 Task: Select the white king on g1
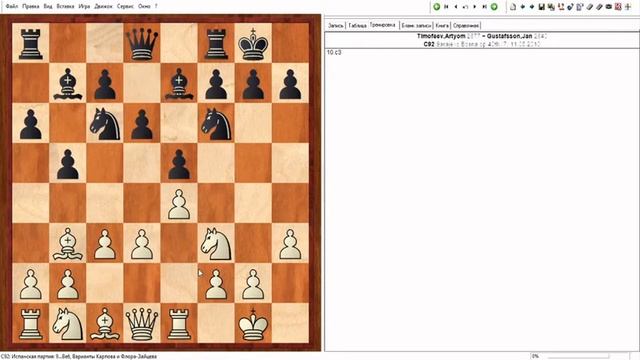(253, 323)
